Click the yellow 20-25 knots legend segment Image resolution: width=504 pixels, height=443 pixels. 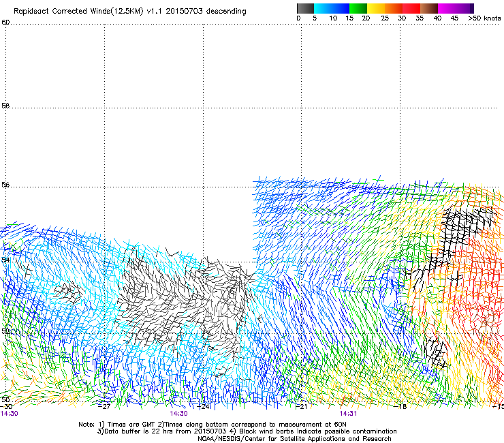tap(376, 8)
